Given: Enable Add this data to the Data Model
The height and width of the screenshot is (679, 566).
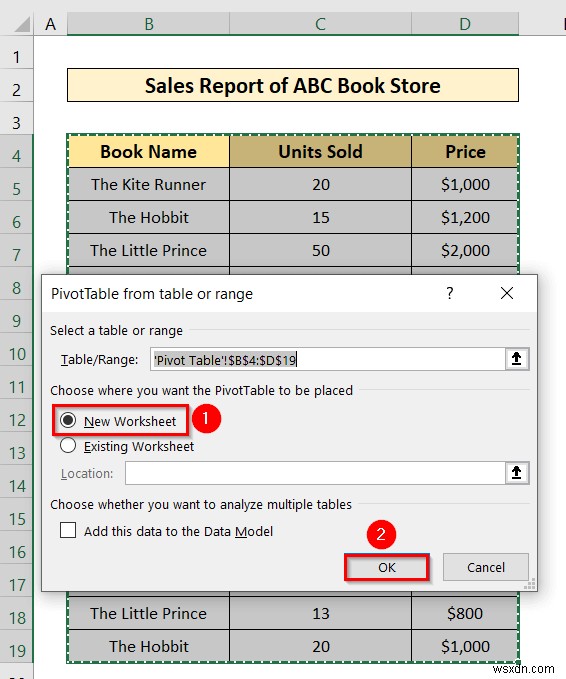Looking at the screenshot, I should (x=68, y=530).
